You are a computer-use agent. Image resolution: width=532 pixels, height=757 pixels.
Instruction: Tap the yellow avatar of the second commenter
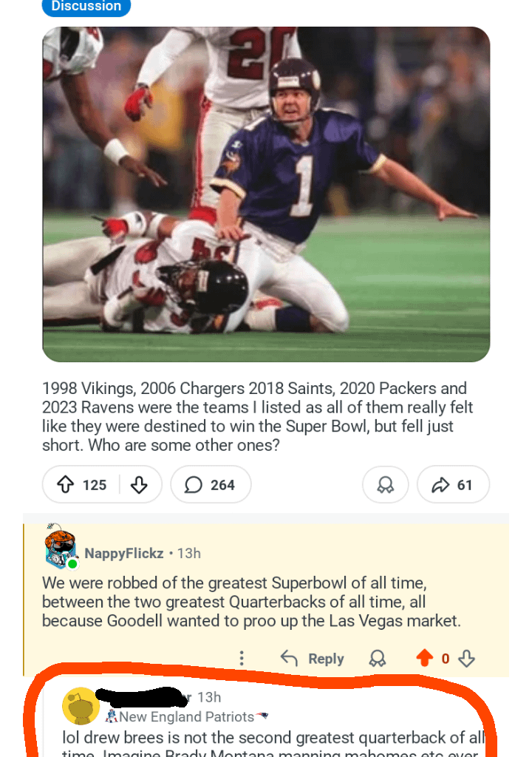click(81, 706)
